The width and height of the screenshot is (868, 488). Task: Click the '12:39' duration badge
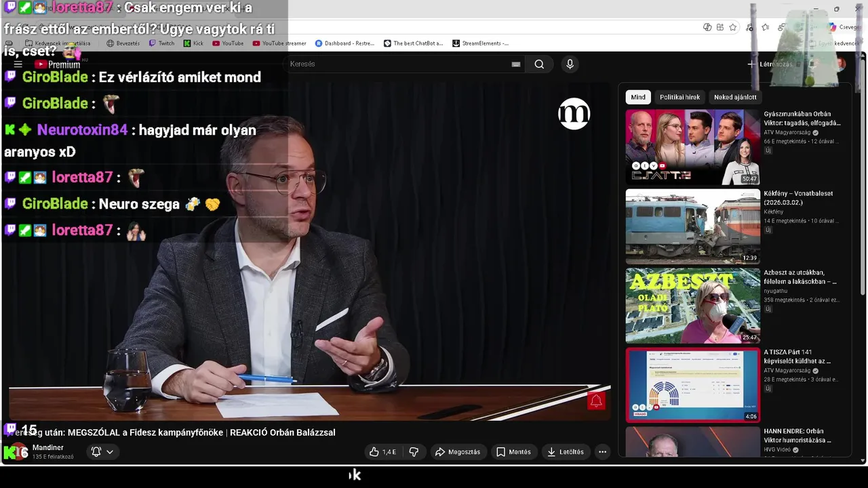(x=749, y=258)
